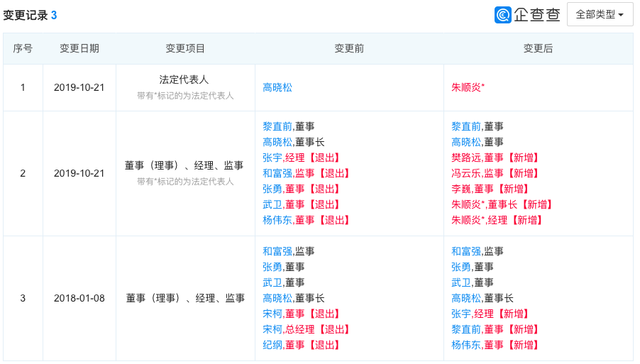Viewport: 640px width, 364px height.
Task: Select 李巍 董事 新增 entry
Action: (x=490, y=189)
